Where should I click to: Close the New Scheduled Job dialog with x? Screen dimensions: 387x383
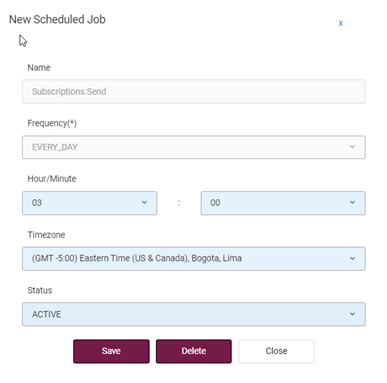[340, 23]
